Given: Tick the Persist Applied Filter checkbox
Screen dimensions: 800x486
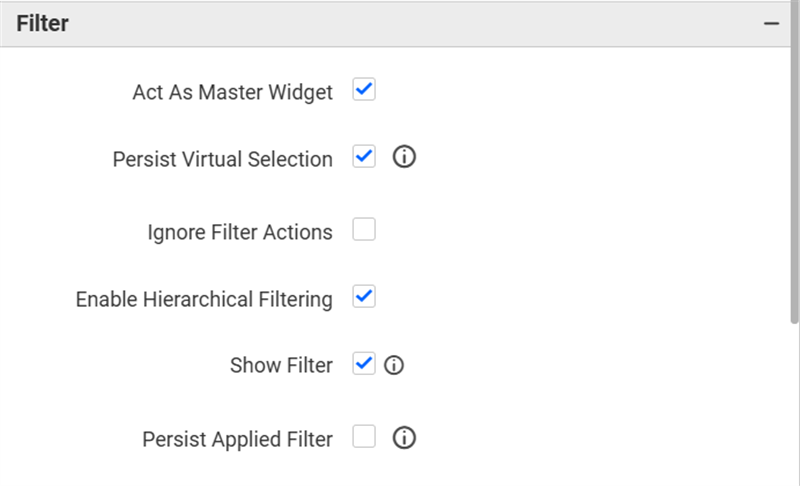Looking at the screenshot, I should click(364, 437).
